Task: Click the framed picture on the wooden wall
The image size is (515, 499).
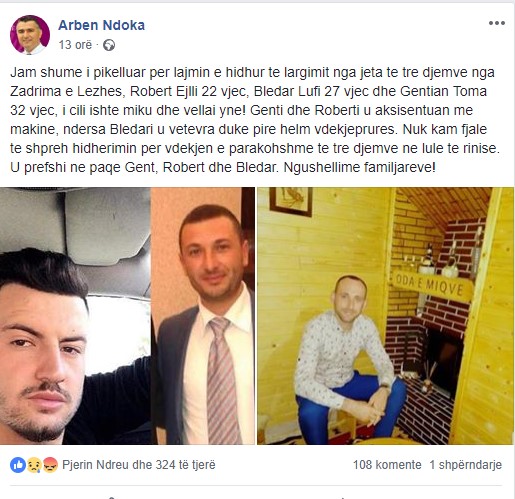Action: click(x=291, y=201)
